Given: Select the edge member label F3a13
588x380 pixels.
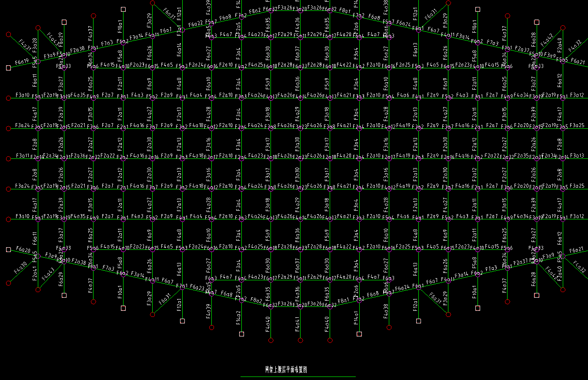Looking at the screenshot, I should (577, 156).
